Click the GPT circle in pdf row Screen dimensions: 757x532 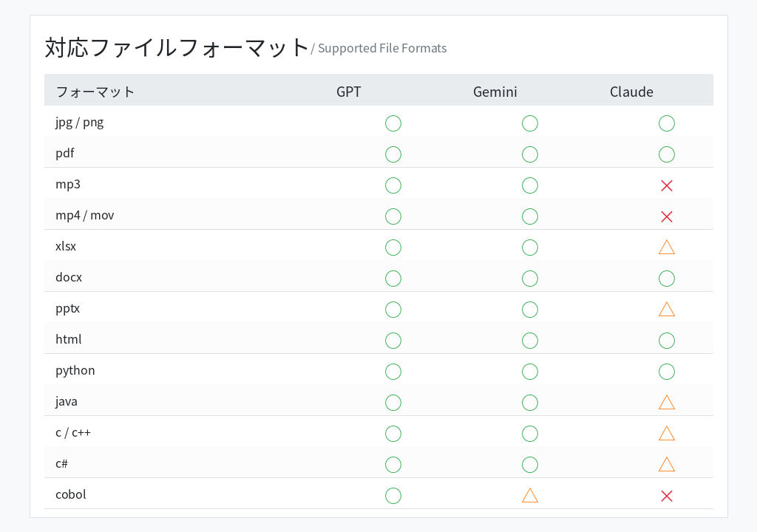click(x=393, y=154)
